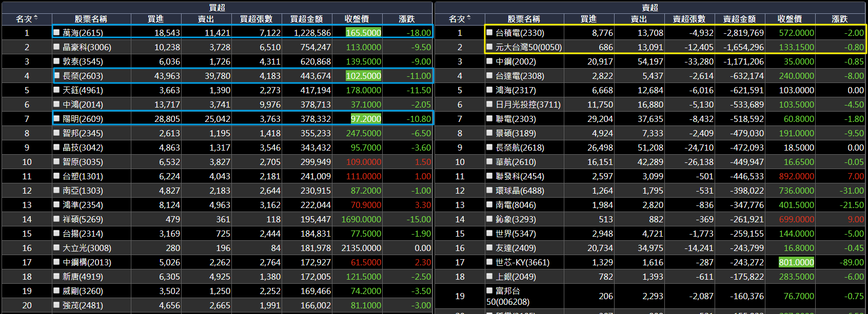Open stock link 日月光投控(3711)
The width and height of the screenshot is (868, 314).
click(528, 104)
